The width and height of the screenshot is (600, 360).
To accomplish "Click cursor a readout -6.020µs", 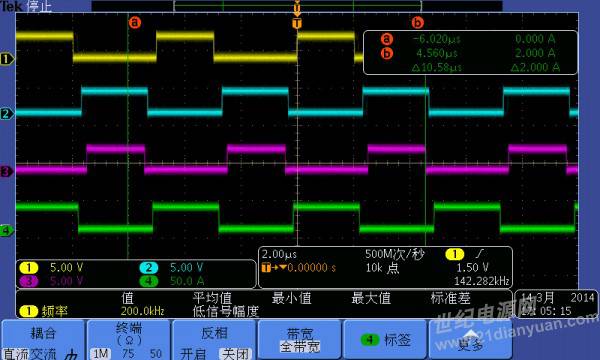I will pos(436,39).
